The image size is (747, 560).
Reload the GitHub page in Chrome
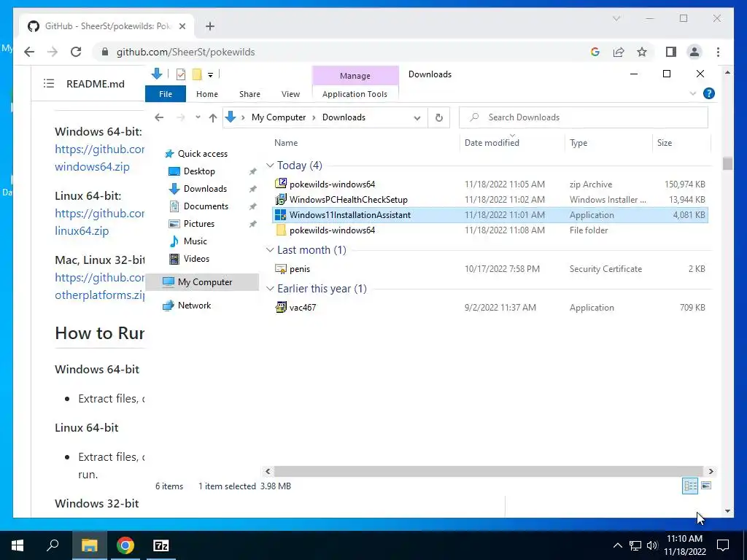tap(76, 52)
